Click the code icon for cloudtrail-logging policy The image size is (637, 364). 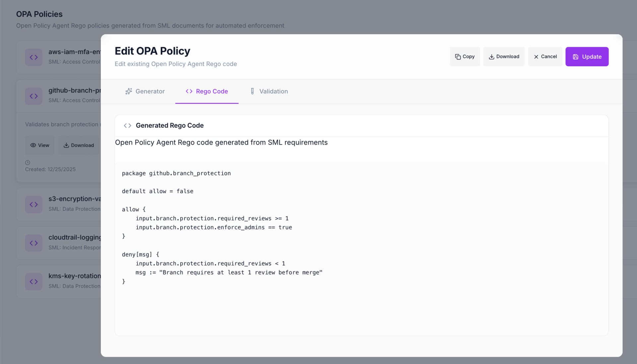pyautogui.click(x=34, y=243)
